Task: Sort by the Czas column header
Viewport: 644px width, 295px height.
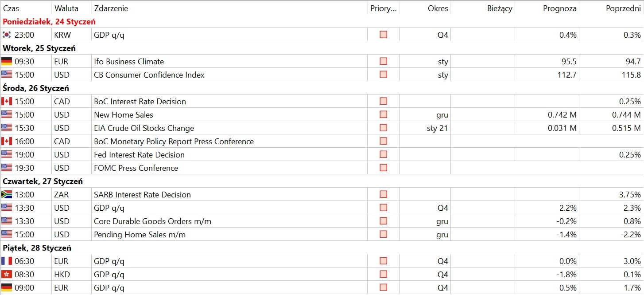Action: coord(11,8)
